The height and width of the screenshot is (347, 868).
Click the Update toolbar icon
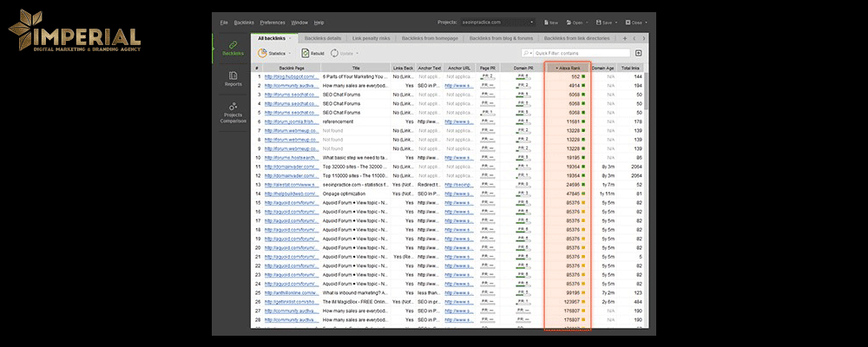pyautogui.click(x=335, y=53)
